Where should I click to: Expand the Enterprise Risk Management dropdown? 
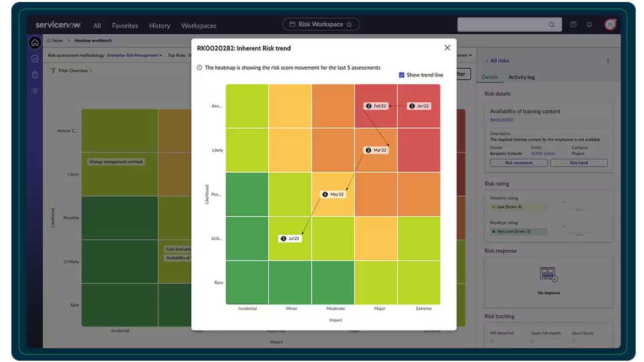coord(134,56)
